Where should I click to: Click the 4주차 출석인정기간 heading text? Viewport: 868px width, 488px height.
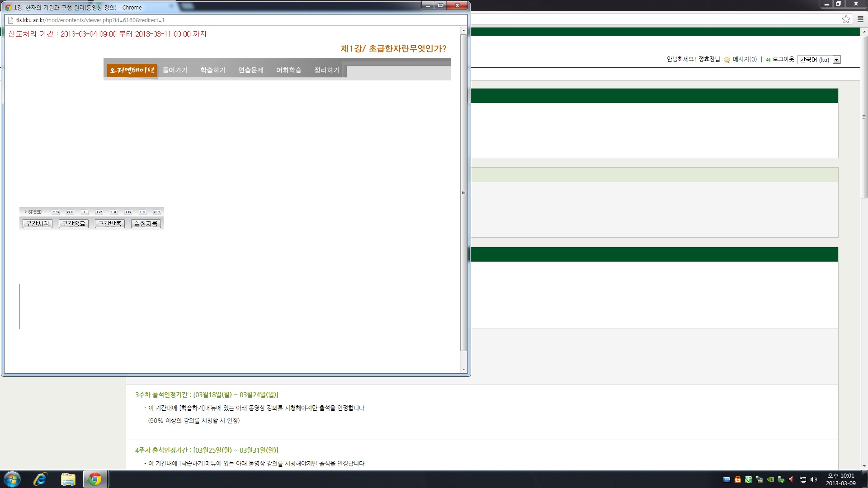(207, 450)
